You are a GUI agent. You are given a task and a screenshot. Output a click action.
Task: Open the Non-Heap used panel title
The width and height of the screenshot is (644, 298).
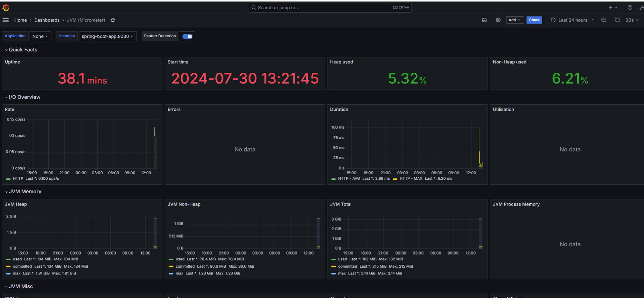509,62
